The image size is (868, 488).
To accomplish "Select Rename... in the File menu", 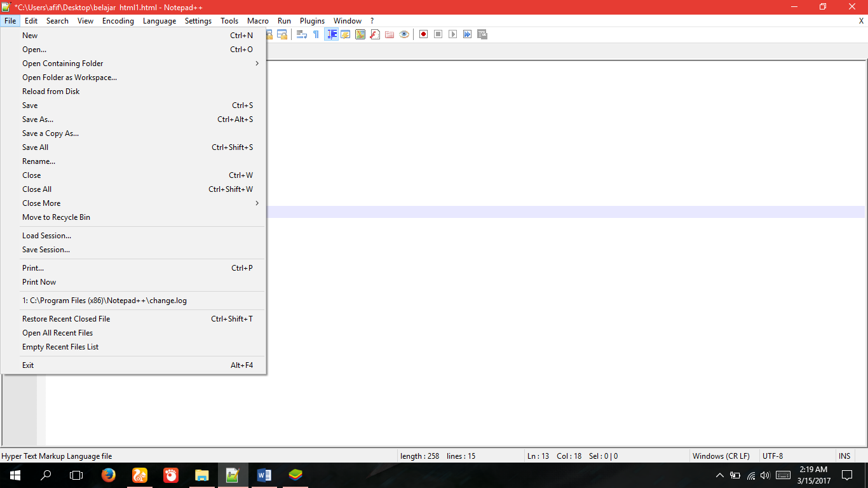I will tap(133, 161).
